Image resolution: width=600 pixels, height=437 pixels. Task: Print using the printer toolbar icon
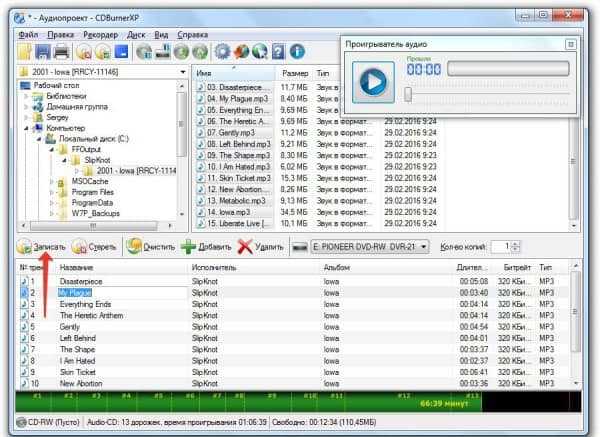[61, 51]
